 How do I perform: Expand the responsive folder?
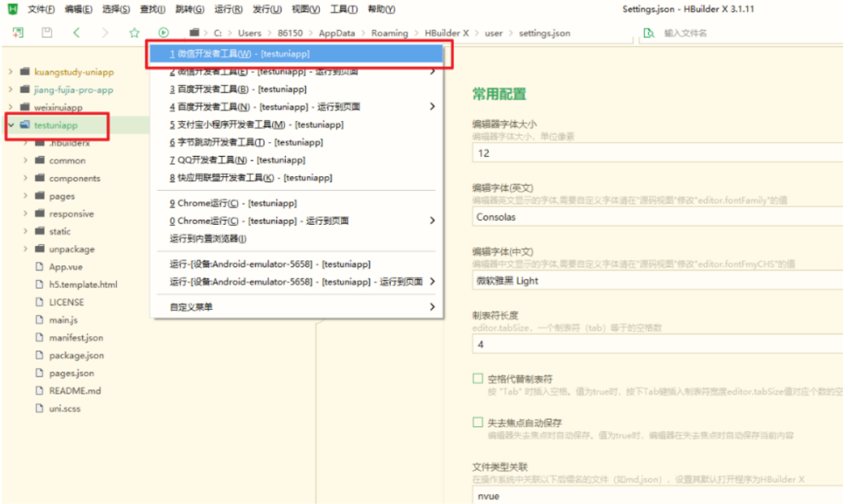[25, 213]
